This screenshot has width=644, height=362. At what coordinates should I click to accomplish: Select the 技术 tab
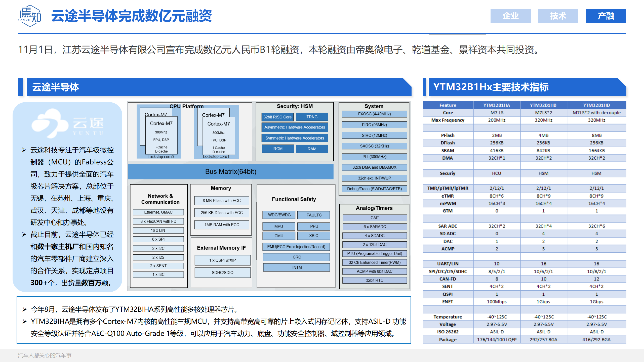(558, 16)
